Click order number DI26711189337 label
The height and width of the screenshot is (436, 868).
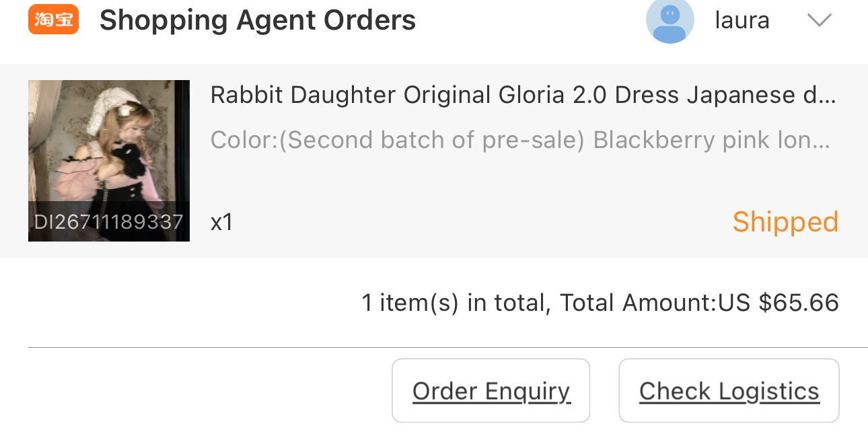(x=108, y=221)
